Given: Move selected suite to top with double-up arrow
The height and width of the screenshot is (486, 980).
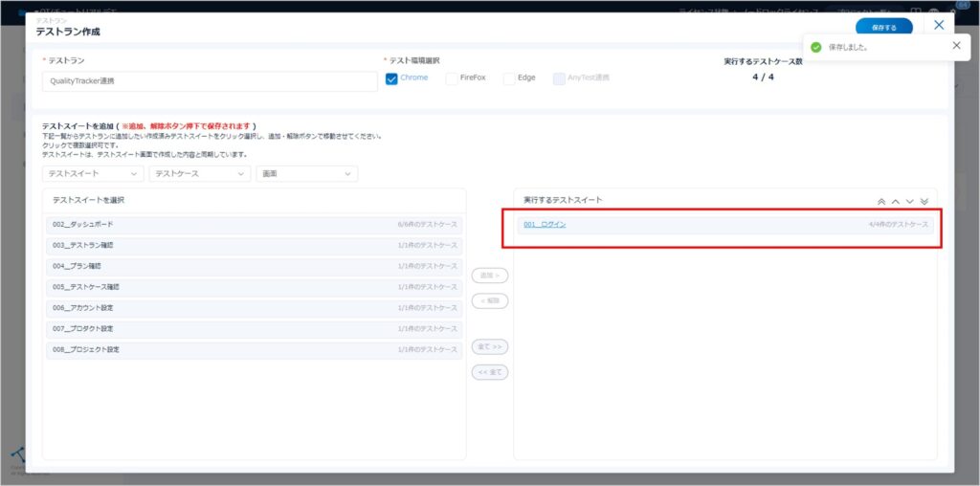Looking at the screenshot, I should click(x=882, y=201).
